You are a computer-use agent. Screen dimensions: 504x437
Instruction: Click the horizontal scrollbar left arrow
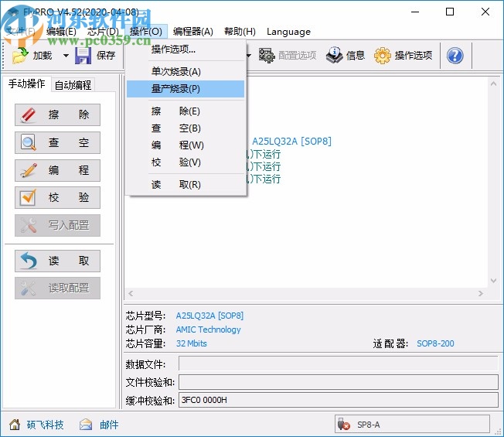(x=131, y=293)
